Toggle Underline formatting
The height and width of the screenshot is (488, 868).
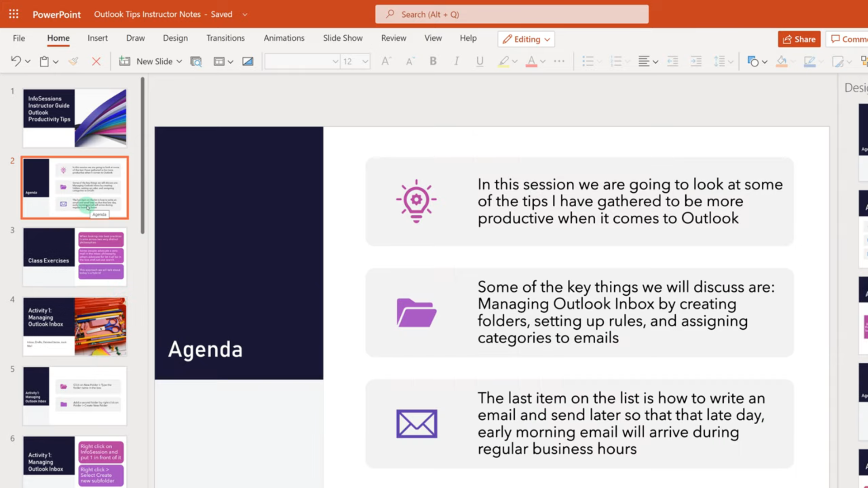tap(480, 61)
